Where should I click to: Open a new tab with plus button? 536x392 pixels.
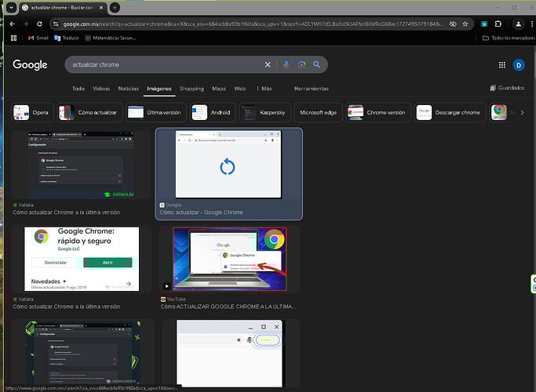[x=115, y=8]
